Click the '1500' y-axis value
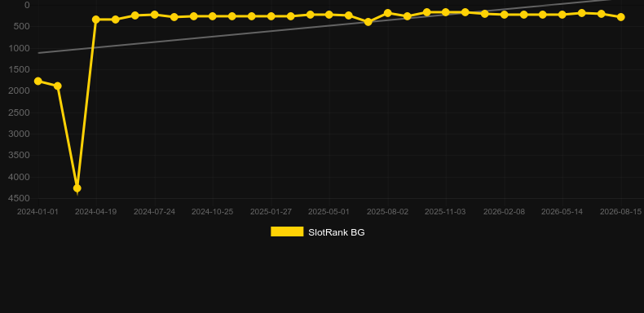This screenshot has width=644, height=313. (20, 69)
